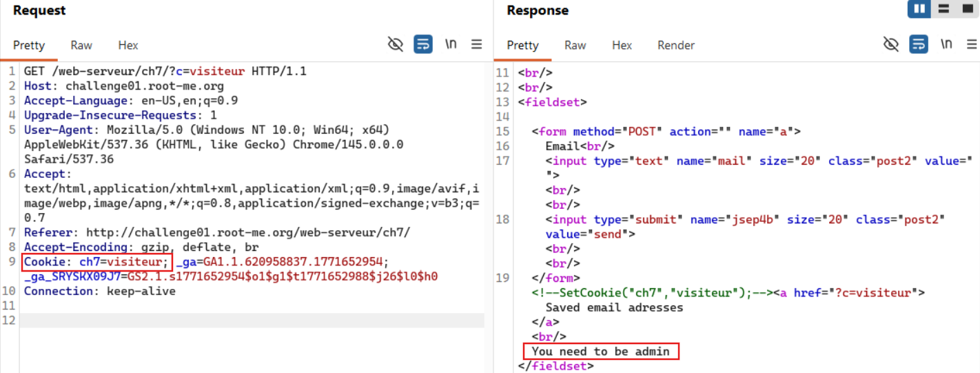Image resolution: width=980 pixels, height=373 pixels.
Task: Toggle the eye-slash icon in Response panel
Action: click(x=891, y=45)
